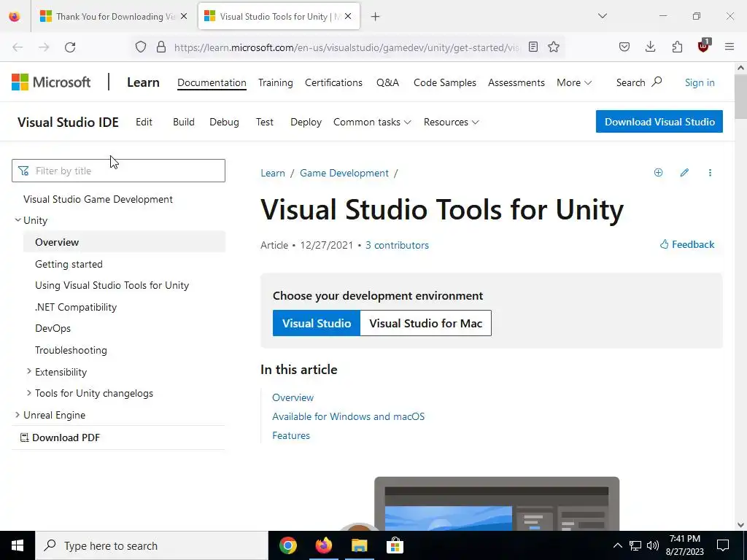The width and height of the screenshot is (747, 560).
Task: Jump to Available for Windows and macOS
Action: pos(348,416)
